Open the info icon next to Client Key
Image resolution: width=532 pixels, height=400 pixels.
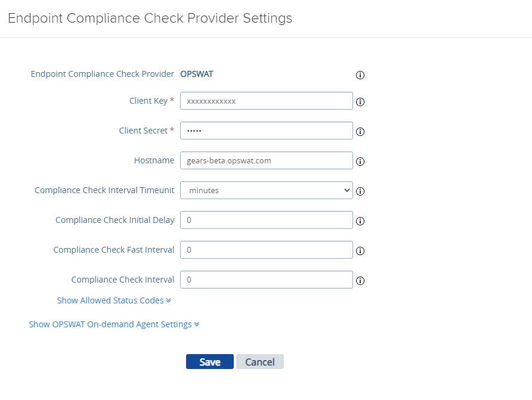pyautogui.click(x=360, y=102)
